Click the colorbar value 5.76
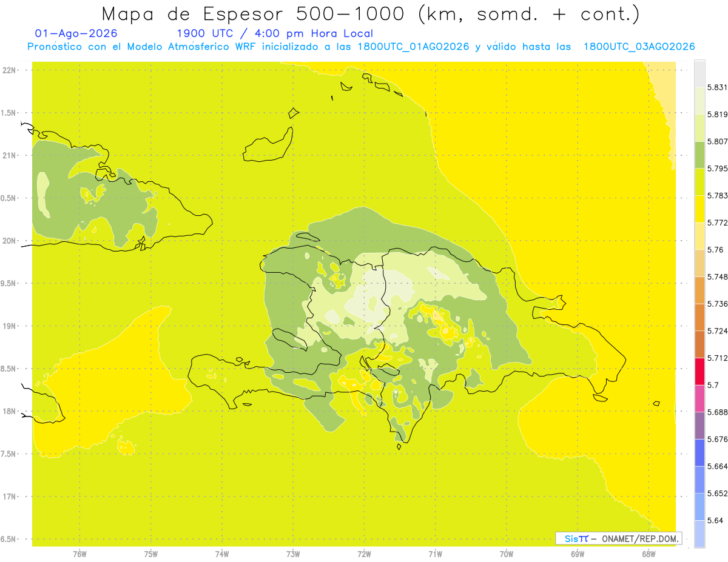Viewport: 728px width, 562px height. click(715, 250)
